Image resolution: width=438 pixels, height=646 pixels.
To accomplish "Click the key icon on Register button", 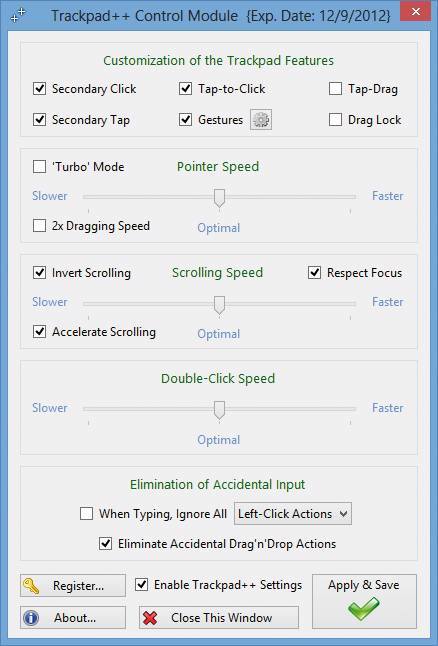I will click(32, 585).
